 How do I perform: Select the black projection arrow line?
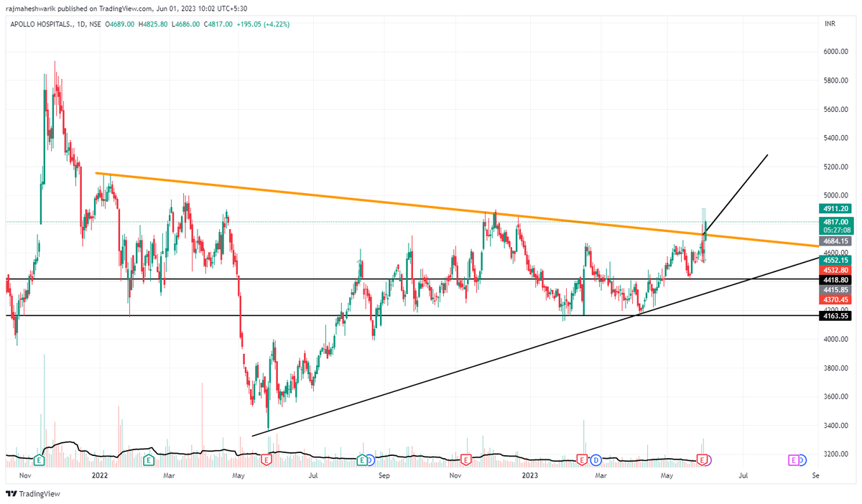(736, 194)
